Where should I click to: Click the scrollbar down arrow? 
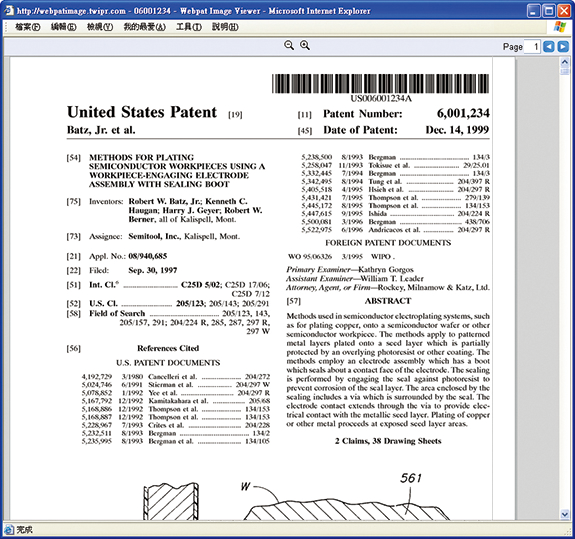pos(565,515)
